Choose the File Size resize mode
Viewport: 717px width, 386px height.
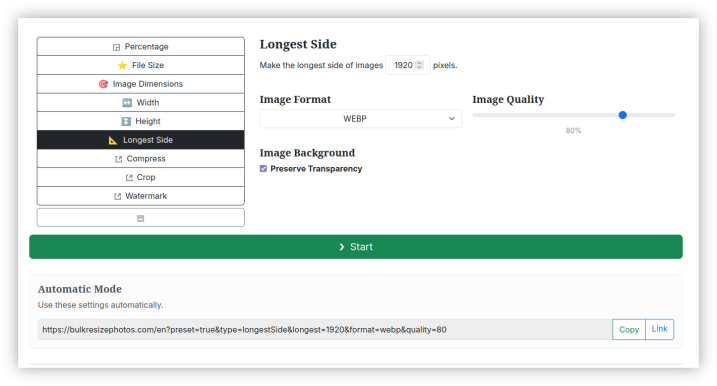(x=141, y=65)
